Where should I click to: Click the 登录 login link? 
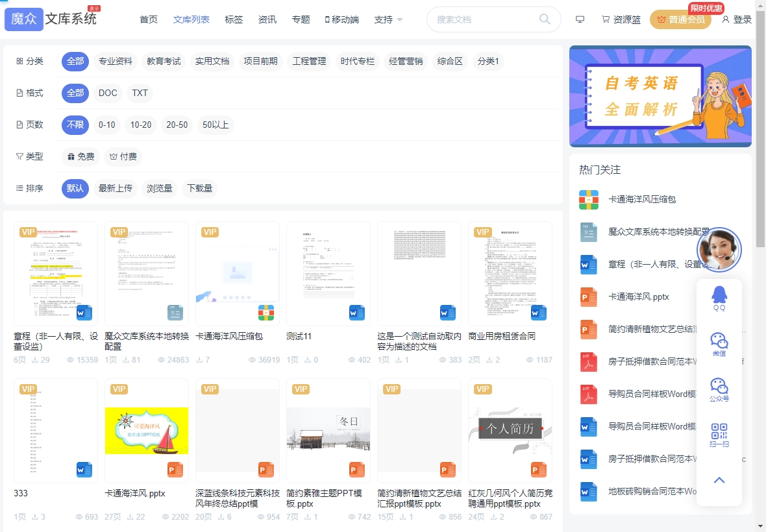click(737, 19)
